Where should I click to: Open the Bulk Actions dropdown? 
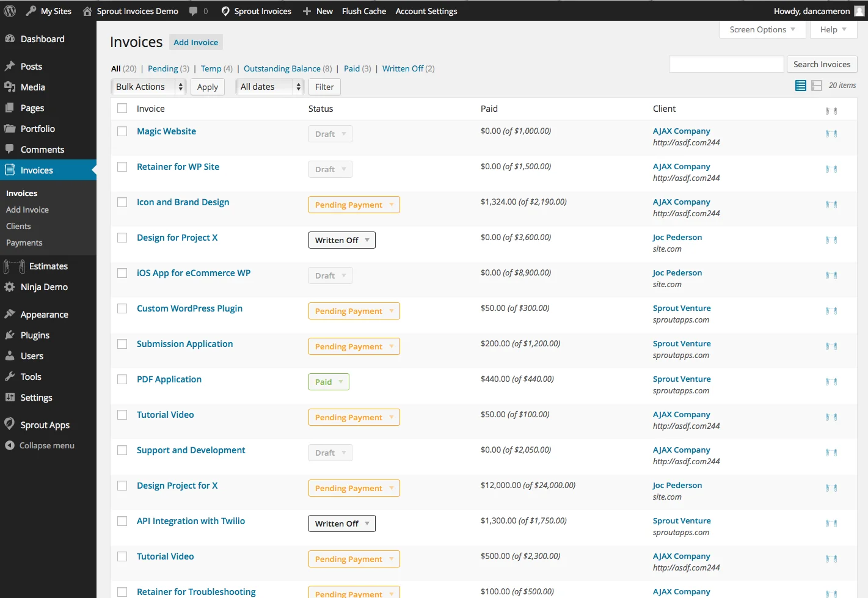coord(148,87)
